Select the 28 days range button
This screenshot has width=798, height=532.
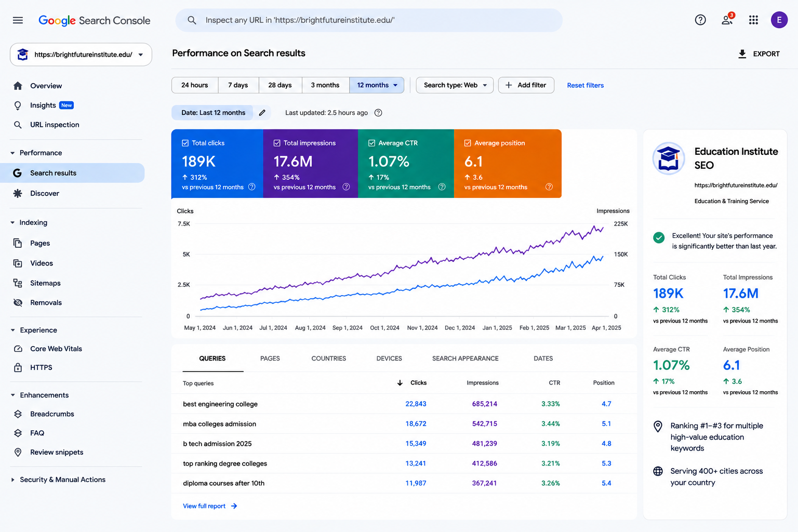tap(280, 85)
